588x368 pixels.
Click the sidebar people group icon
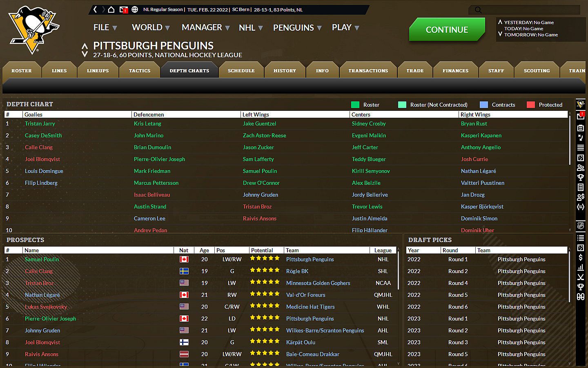(x=581, y=168)
